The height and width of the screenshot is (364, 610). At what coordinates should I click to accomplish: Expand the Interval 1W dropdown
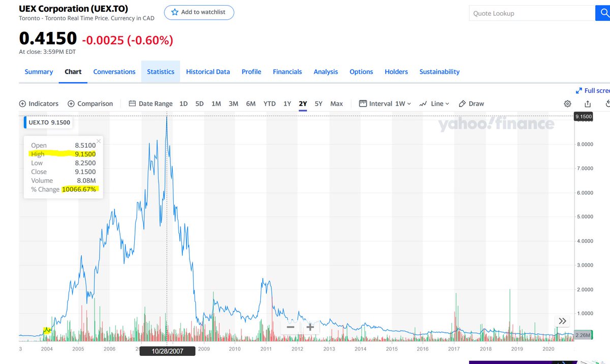[385, 104]
